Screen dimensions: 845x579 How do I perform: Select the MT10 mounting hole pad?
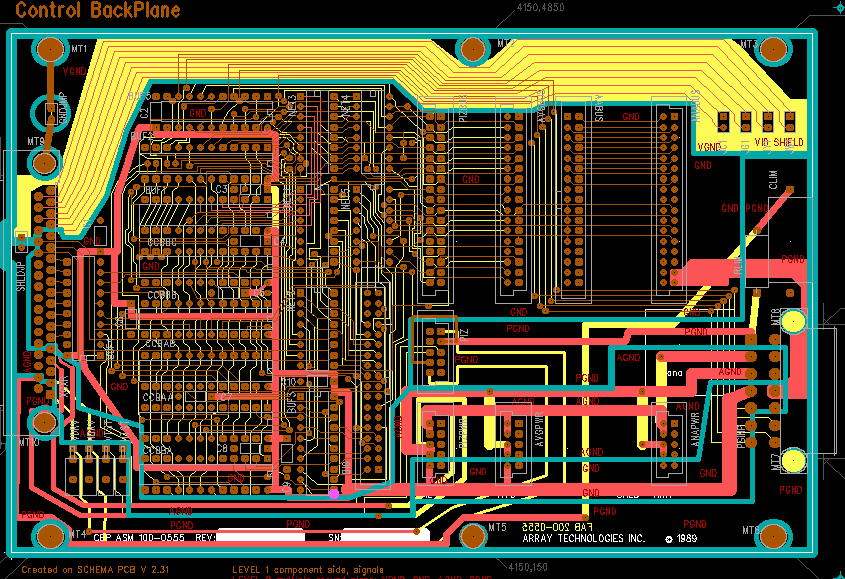point(44,422)
